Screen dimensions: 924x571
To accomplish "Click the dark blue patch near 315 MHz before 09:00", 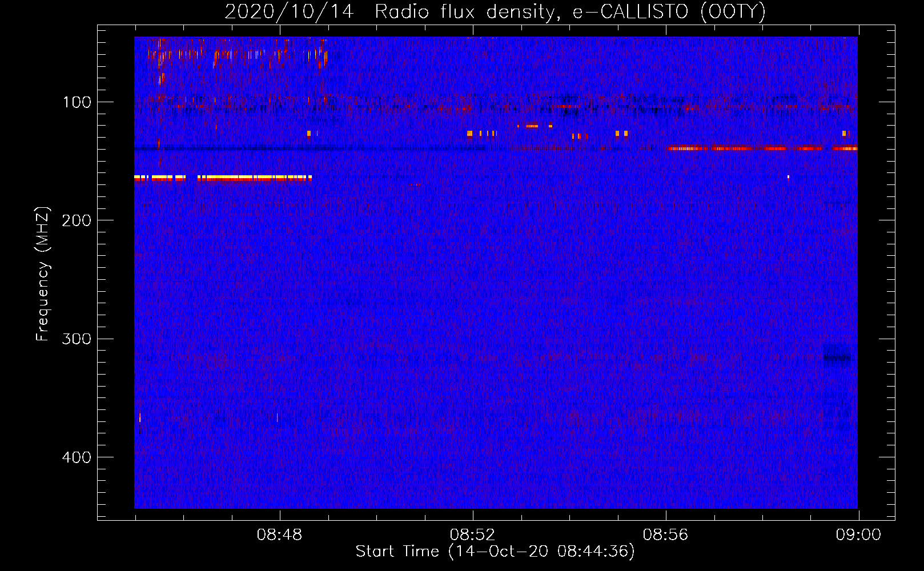I will tap(837, 358).
